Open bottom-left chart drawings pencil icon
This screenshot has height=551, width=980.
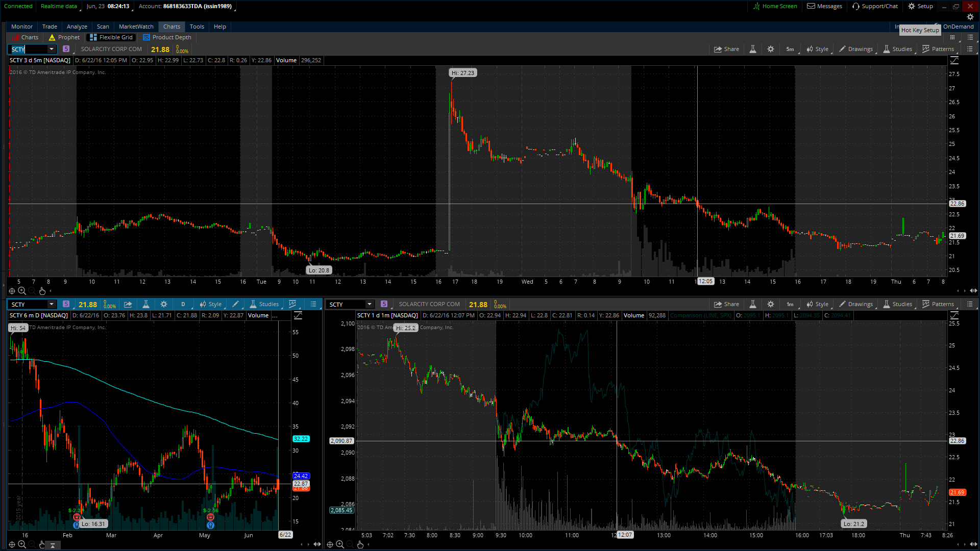236,305
